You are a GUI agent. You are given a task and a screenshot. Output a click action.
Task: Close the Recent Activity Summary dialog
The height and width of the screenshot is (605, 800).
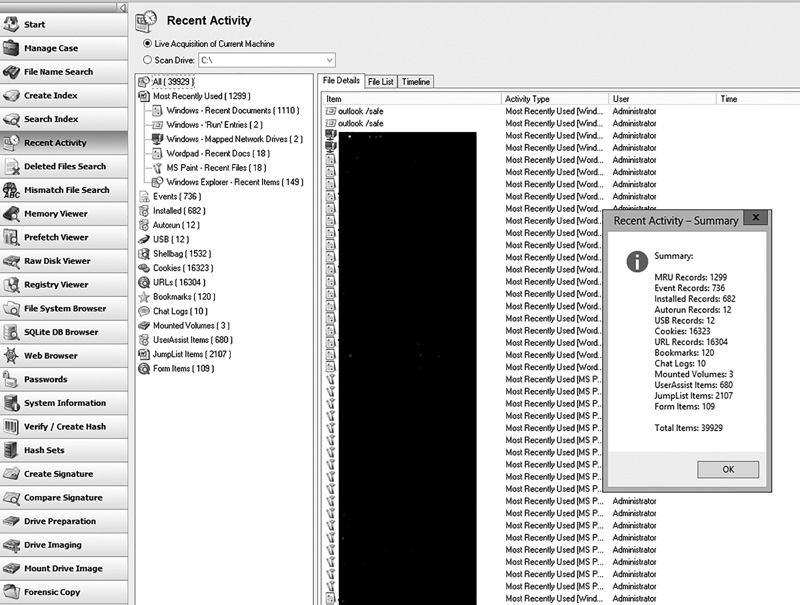point(756,218)
